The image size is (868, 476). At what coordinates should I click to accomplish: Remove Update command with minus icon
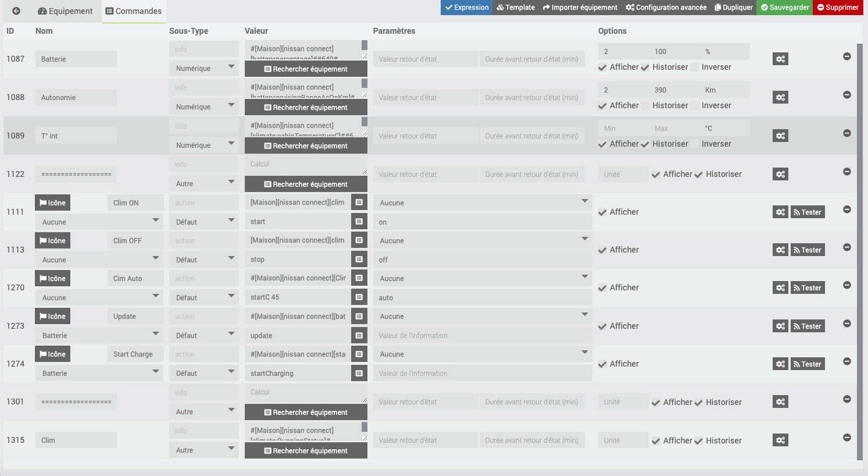tap(847, 324)
